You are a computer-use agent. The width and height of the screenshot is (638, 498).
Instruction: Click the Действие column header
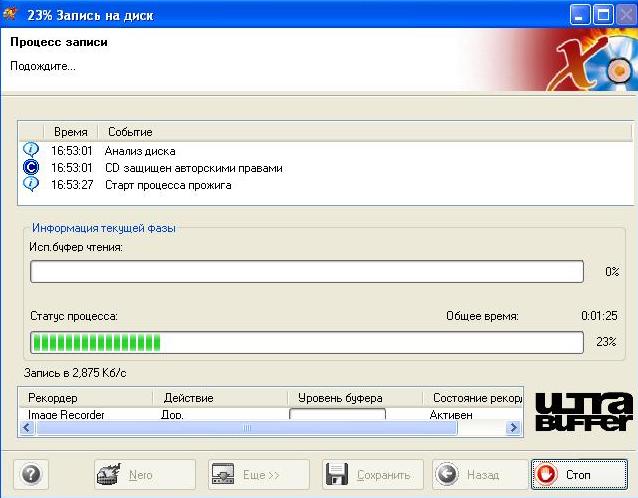(220, 398)
